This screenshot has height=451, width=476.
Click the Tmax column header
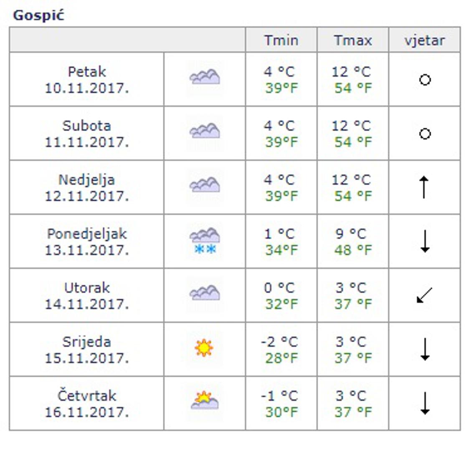[x=353, y=41]
